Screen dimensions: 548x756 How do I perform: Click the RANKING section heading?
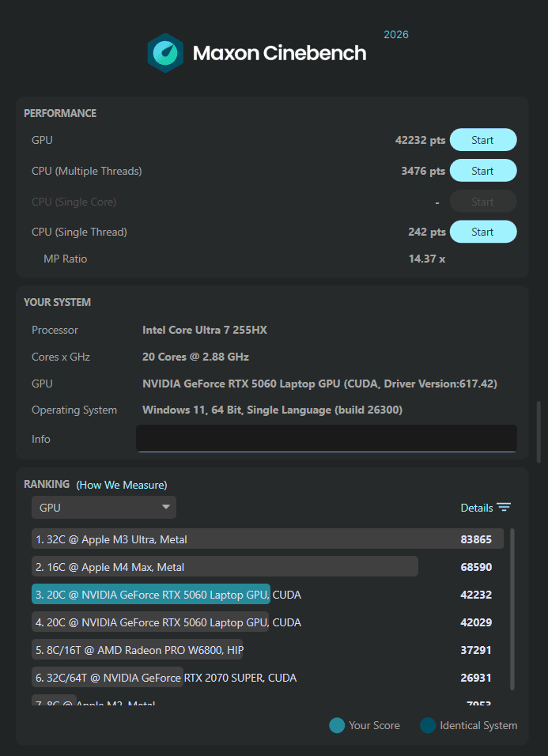[47, 484]
